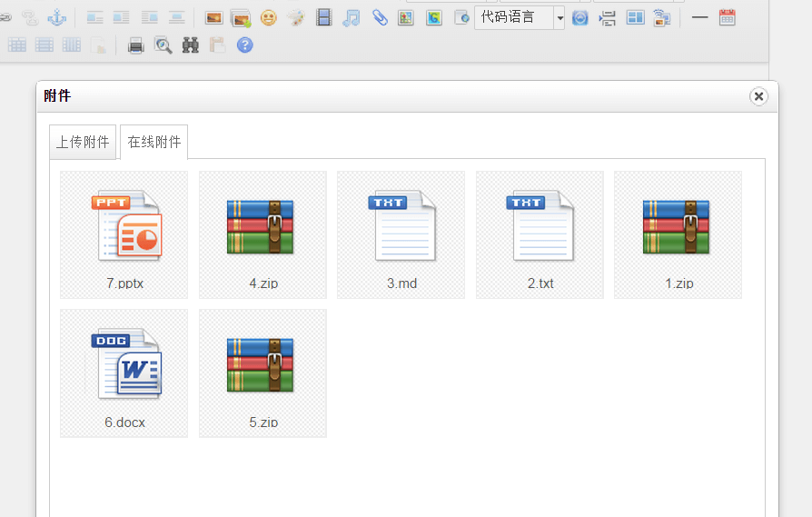Select the 7.pptx attachment
Image resolution: width=812 pixels, height=517 pixels.
(124, 235)
